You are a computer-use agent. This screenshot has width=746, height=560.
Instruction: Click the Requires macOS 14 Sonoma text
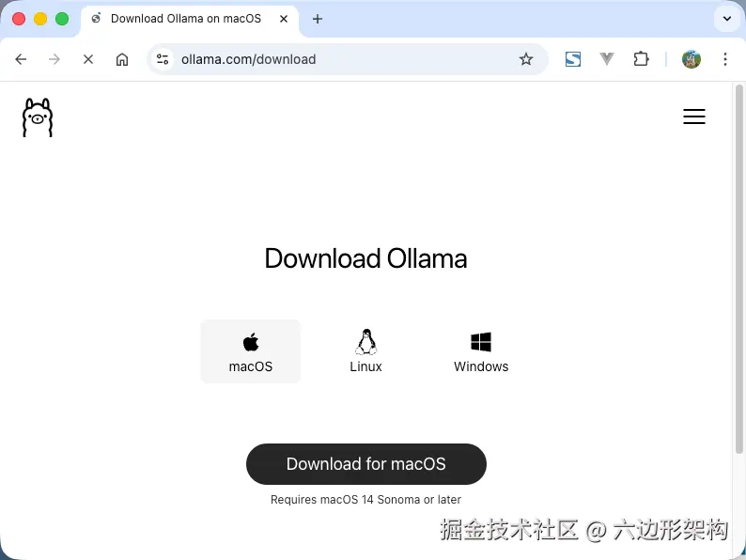coord(365,500)
